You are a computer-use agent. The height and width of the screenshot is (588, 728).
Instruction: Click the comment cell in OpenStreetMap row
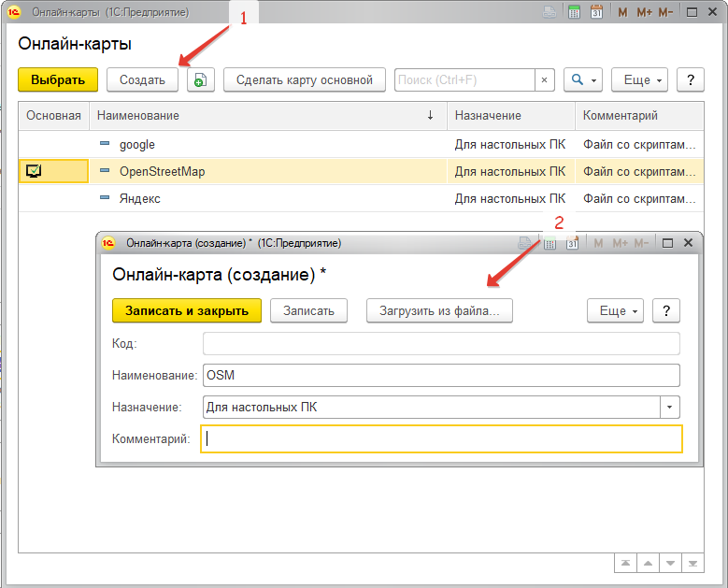639,171
